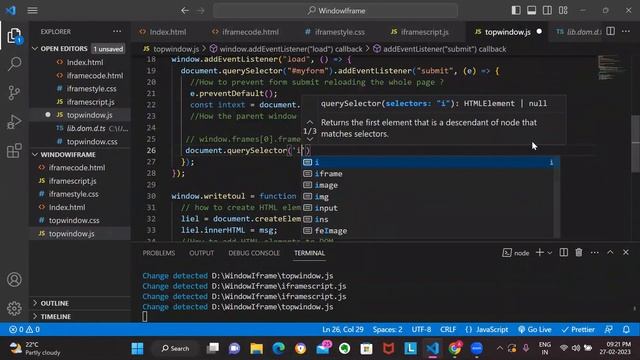Open the Debug Console panel tab
The height and width of the screenshot is (360, 640).
[x=254, y=253]
